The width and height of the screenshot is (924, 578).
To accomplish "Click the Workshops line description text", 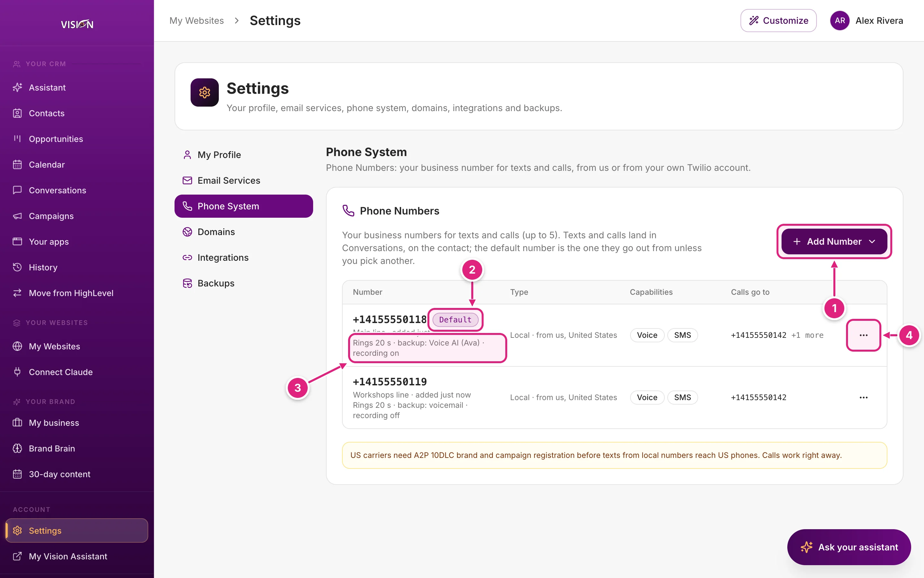I will (x=412, y=395).
